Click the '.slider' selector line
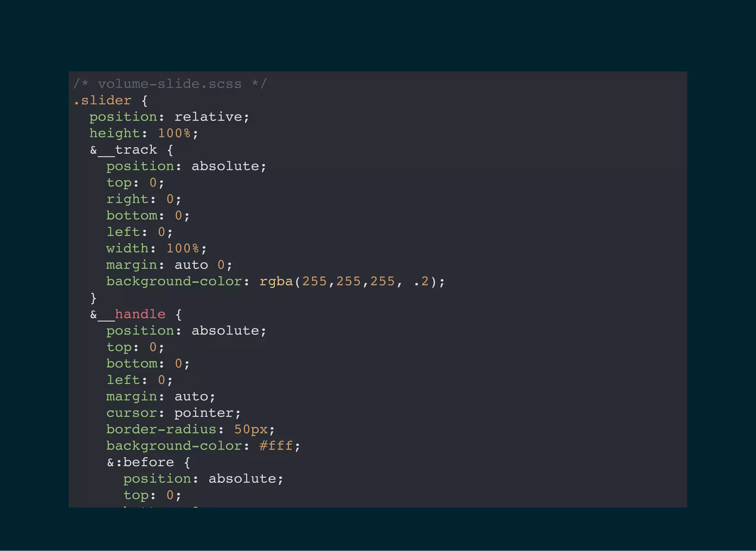The width and height of the screenshot is (756, 551). 110,100
